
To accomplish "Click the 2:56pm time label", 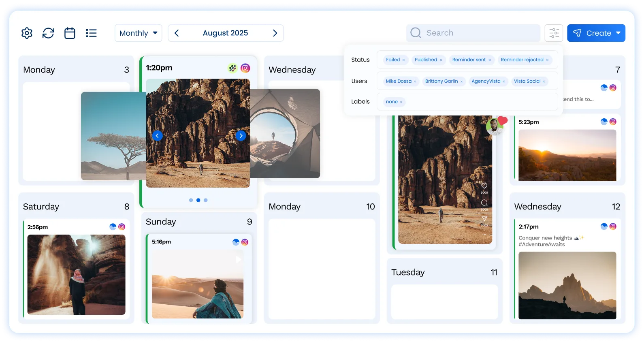I will coord(38,227).
